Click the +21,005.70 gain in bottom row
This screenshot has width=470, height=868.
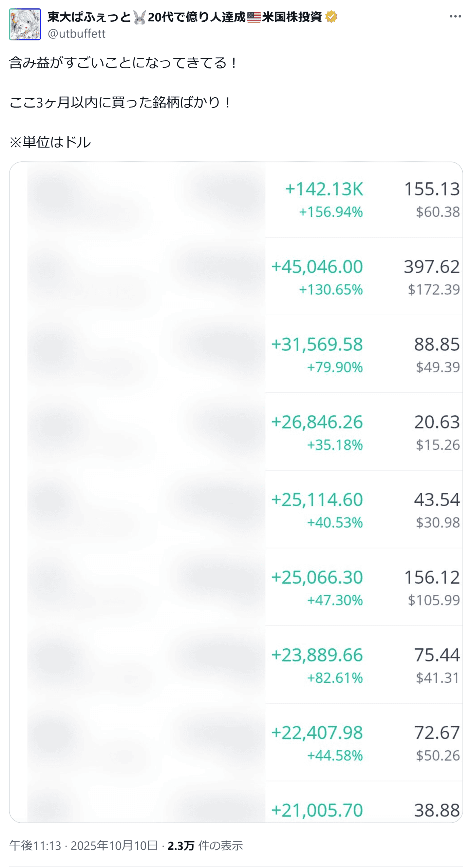point(317,810)
